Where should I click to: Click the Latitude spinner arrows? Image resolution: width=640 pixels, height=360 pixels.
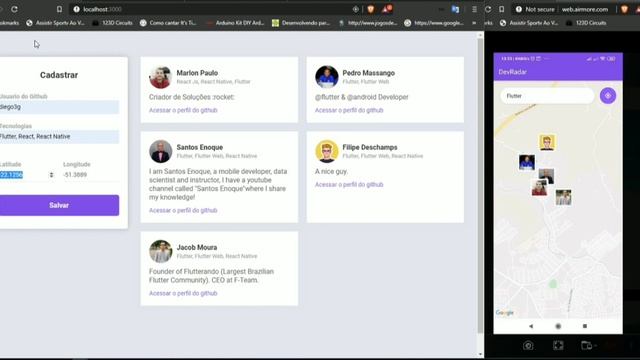51,175
